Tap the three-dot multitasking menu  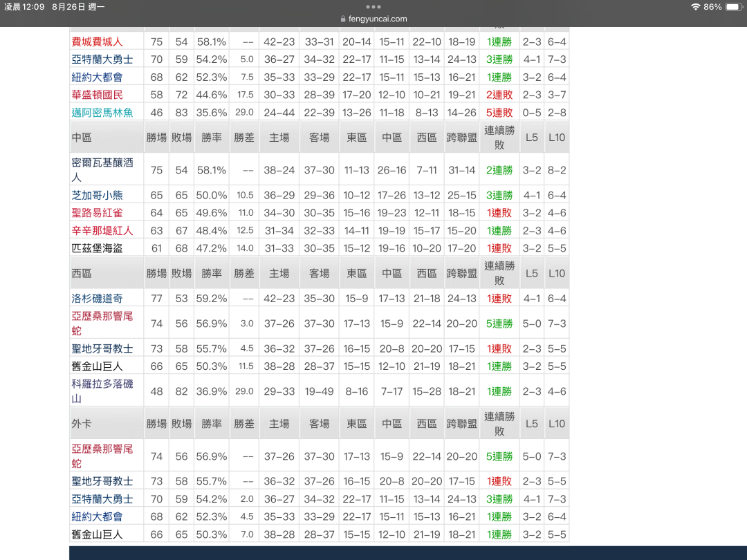(373, 7)
